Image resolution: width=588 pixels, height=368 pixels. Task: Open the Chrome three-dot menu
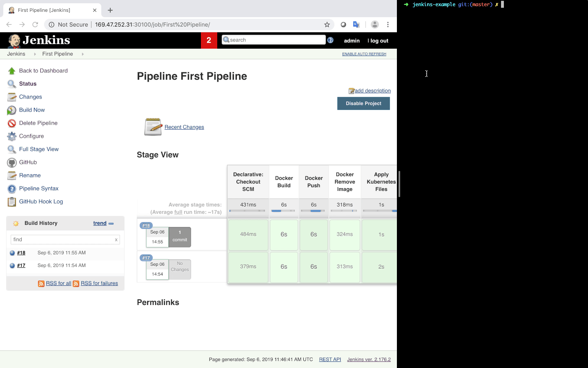click(x=388, y=25)
